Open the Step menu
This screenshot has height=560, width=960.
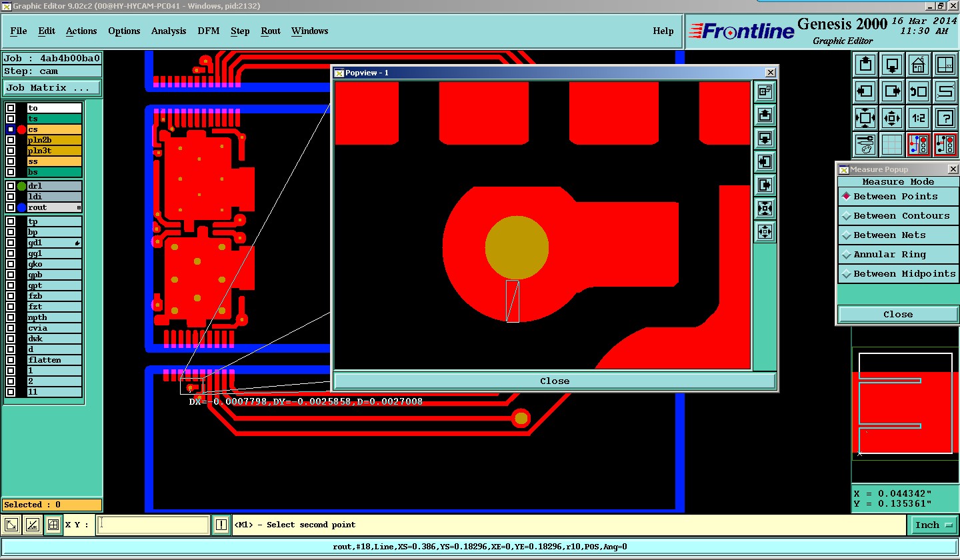click(240, 31)
